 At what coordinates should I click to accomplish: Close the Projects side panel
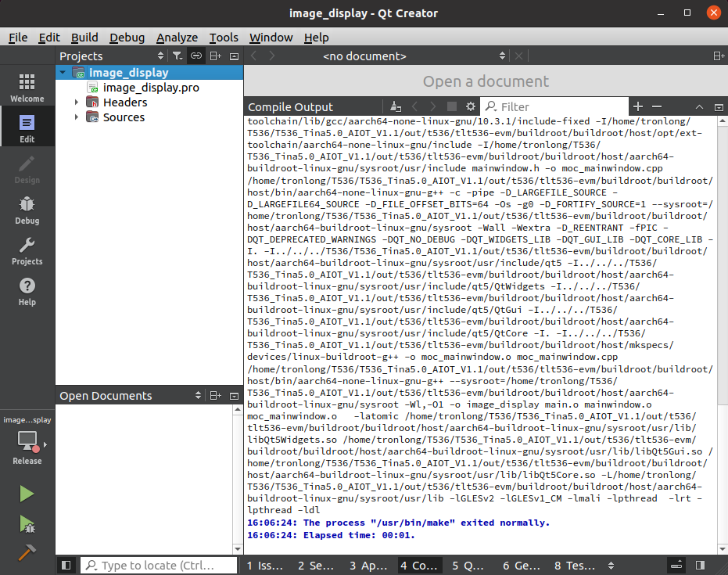(235, 56)
